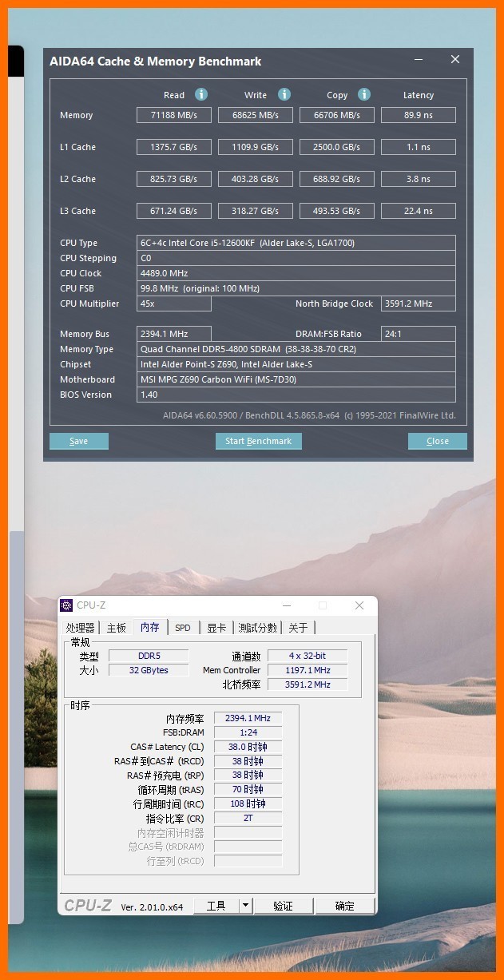
Task: Click the Memory Read value 71188 MB/s
Action: [174, 115]
